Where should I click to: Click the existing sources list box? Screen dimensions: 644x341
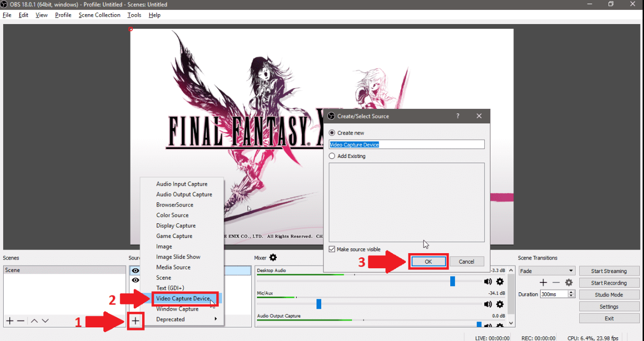[406, 202]
